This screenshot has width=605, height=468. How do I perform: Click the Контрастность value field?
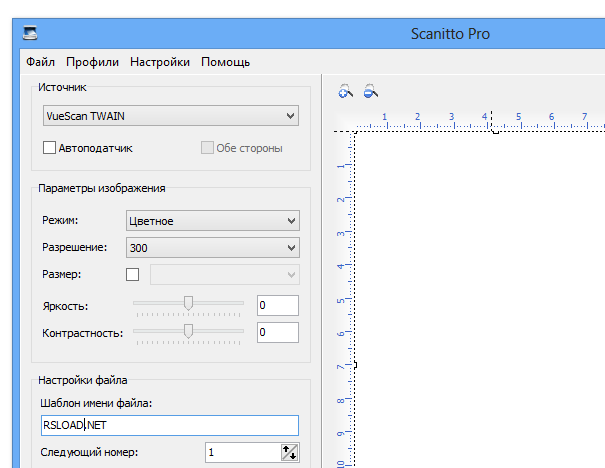point(278,333)
